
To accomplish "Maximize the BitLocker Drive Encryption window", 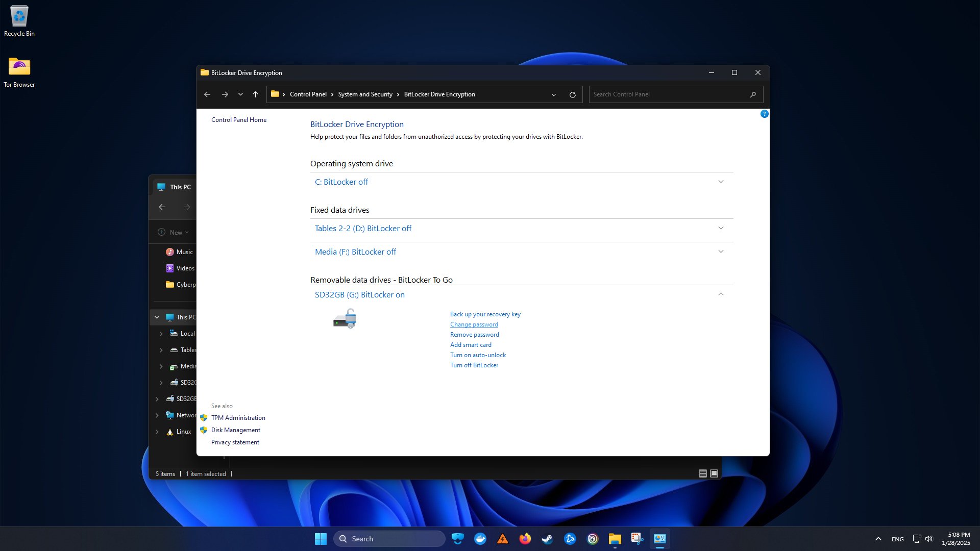I will (734, 73).
